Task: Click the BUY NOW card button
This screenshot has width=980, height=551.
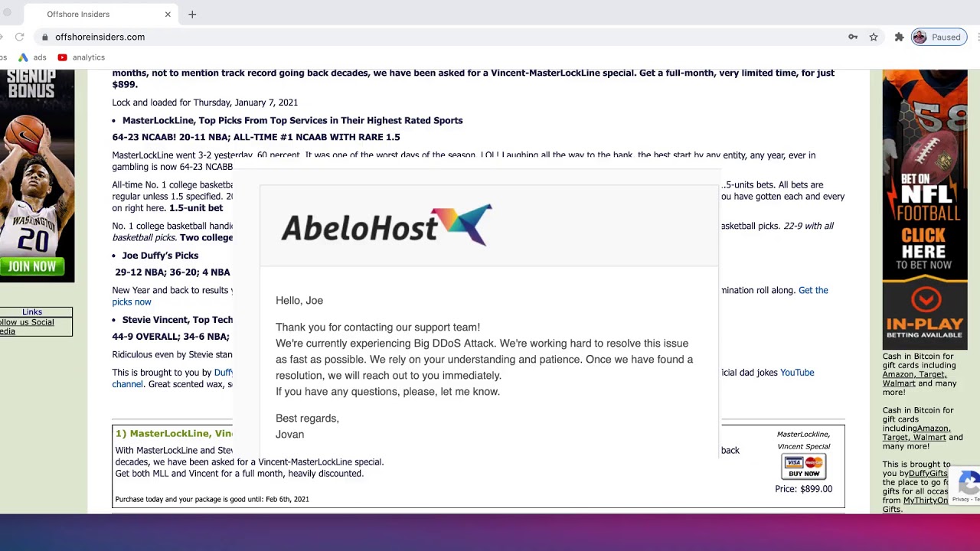Action: coord(804,466)
